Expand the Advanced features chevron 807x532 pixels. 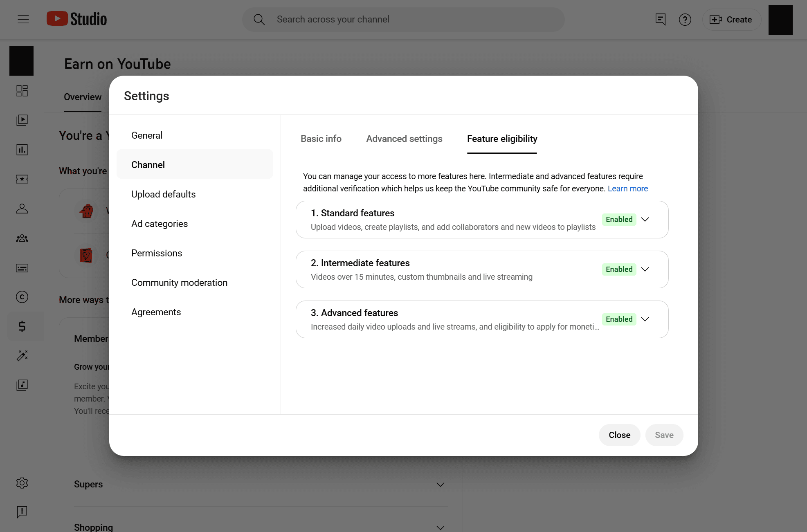645,319
